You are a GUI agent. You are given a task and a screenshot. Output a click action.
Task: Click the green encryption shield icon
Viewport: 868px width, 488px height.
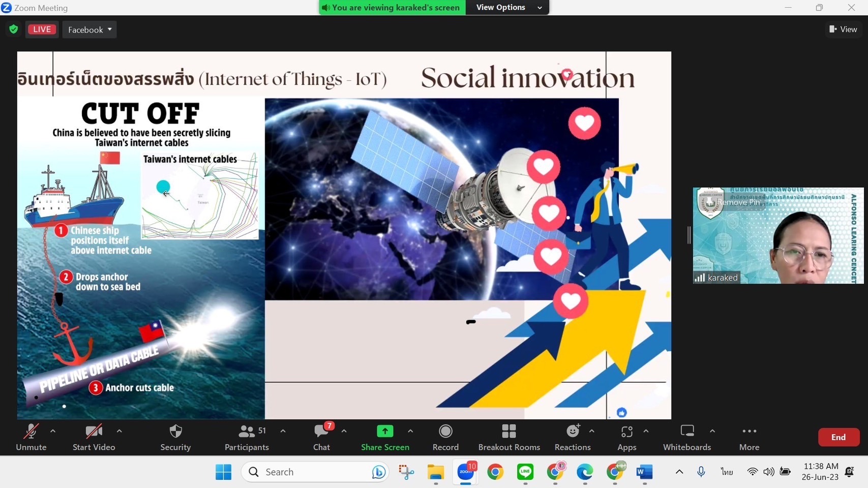pyautogui.click(x=14, y=29)
